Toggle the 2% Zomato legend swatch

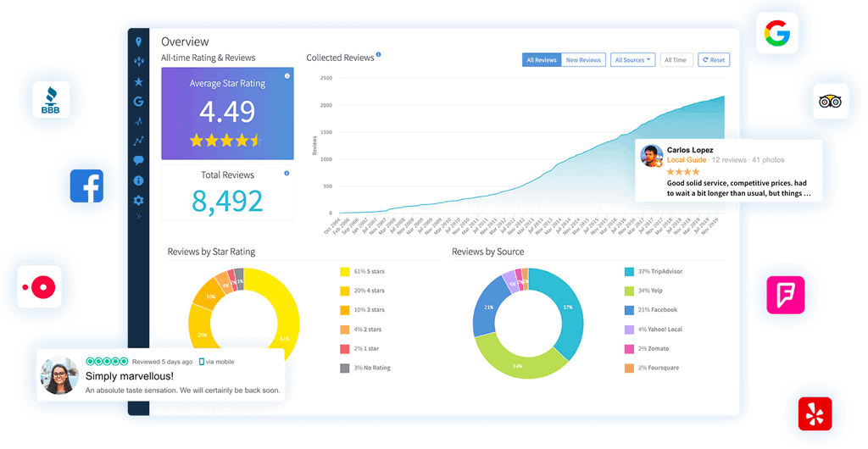coord(629,349)
